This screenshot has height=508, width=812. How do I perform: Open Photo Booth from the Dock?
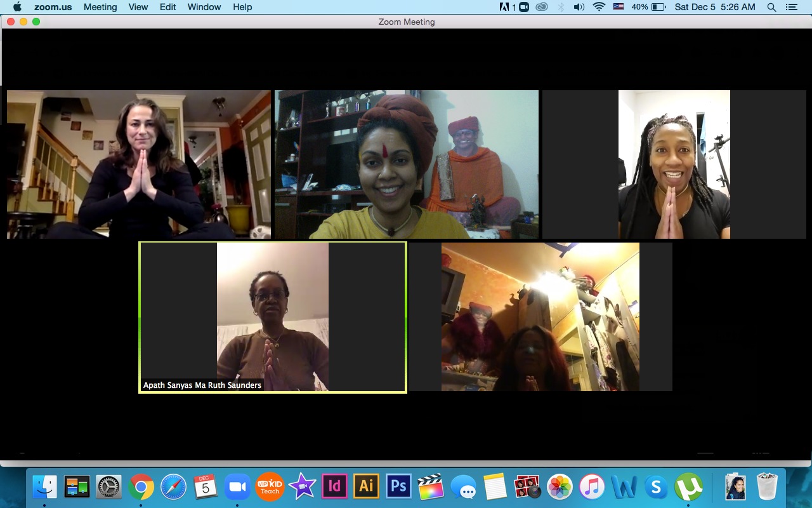pyautogui.click(x=527, y=487)
